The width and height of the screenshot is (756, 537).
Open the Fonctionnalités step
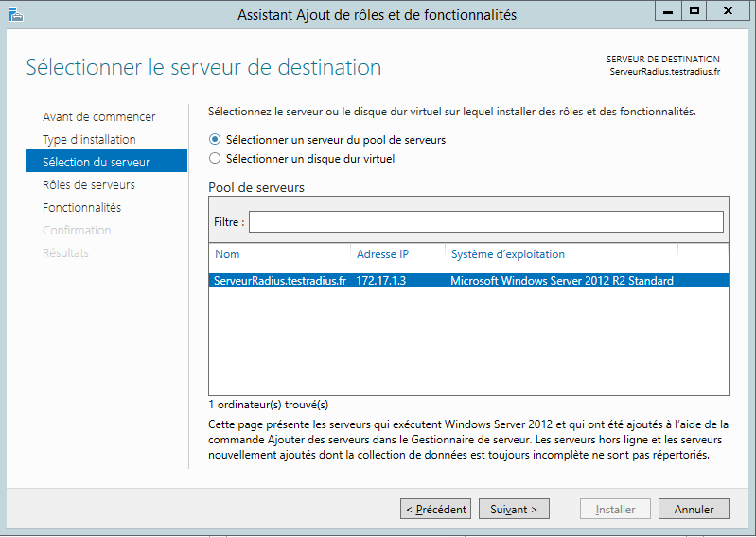click(82, 208)
